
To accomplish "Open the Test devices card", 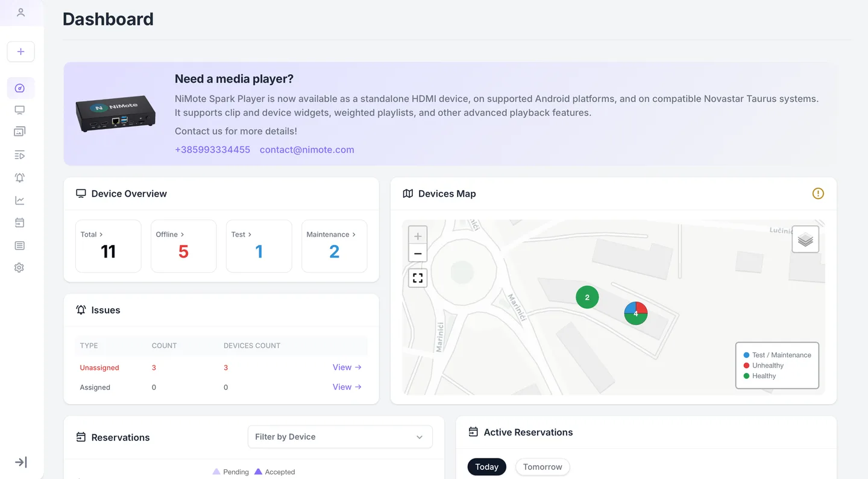I will (x=259, y=246).
